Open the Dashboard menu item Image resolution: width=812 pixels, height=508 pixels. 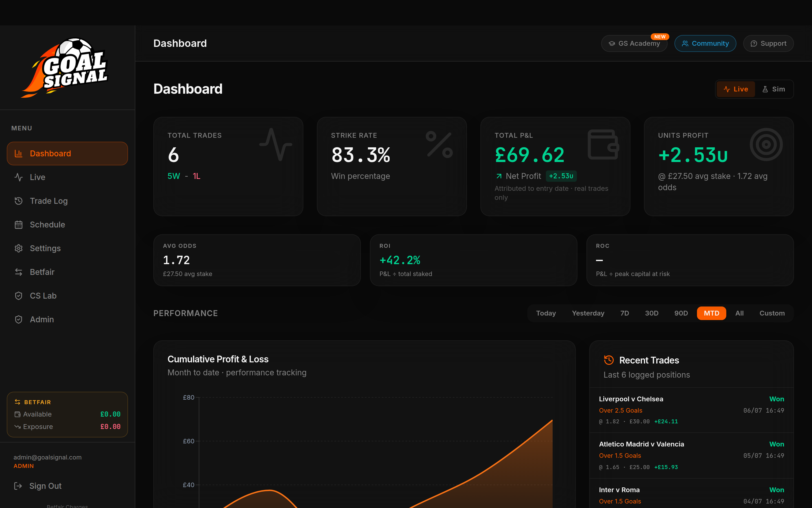tap(67, 154)
